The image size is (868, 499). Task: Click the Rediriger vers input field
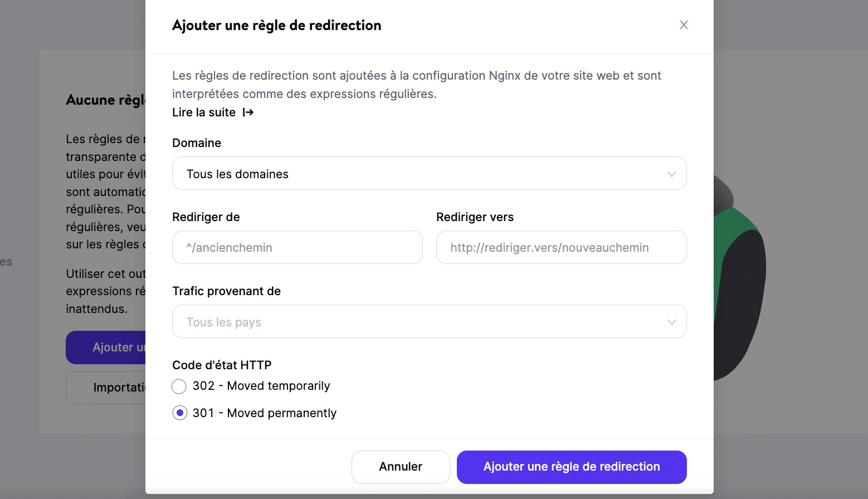(x=561, y=247)
